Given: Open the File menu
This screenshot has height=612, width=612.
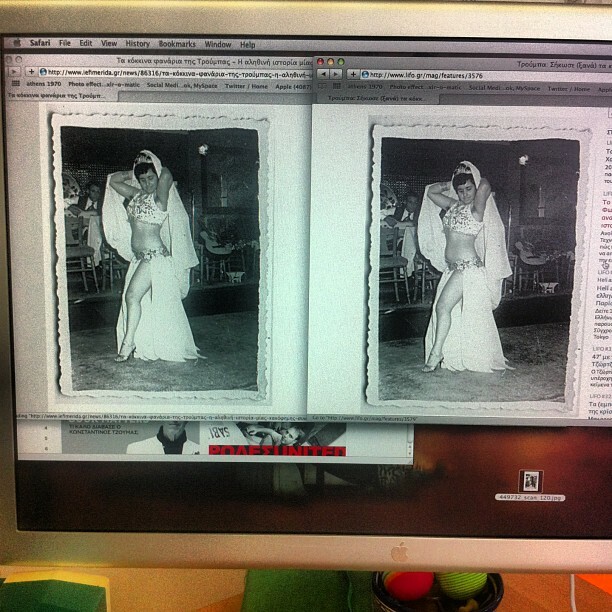Looking at the screenshot, I should click(x=65, y=43).
